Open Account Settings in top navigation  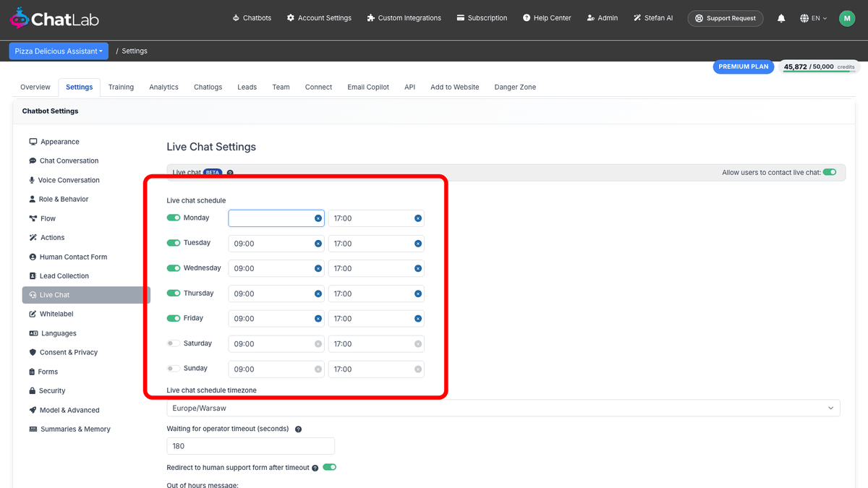click(319, 18)
